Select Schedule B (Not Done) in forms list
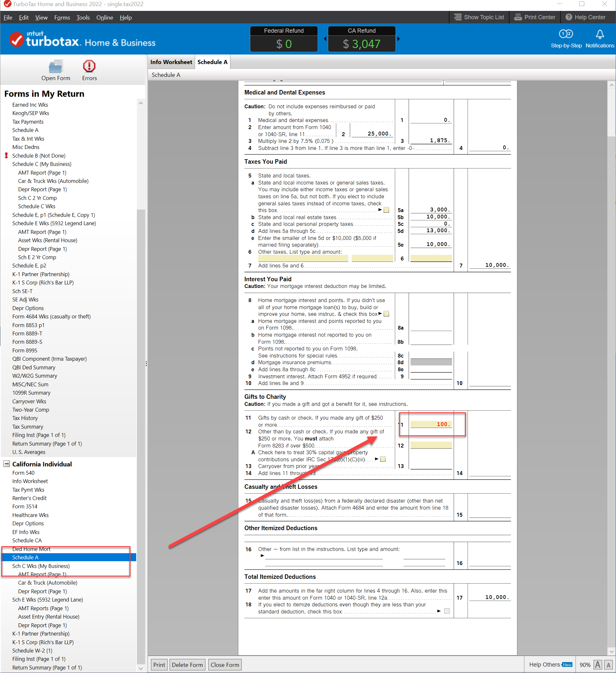616x673 pixels. (39, 156)
